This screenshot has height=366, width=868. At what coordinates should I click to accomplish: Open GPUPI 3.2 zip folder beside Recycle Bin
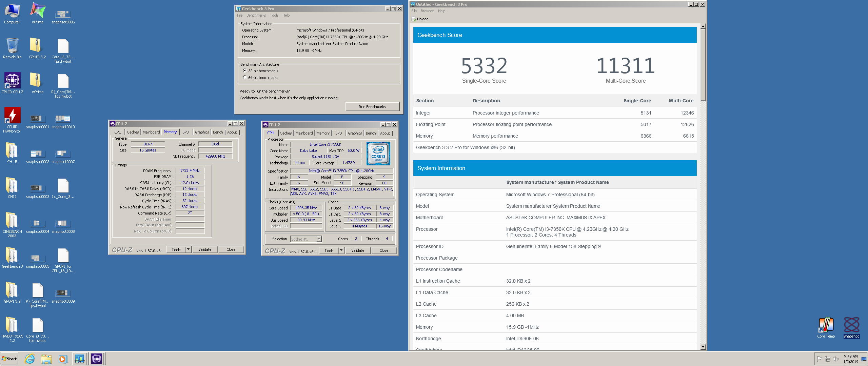pos(38,48)
